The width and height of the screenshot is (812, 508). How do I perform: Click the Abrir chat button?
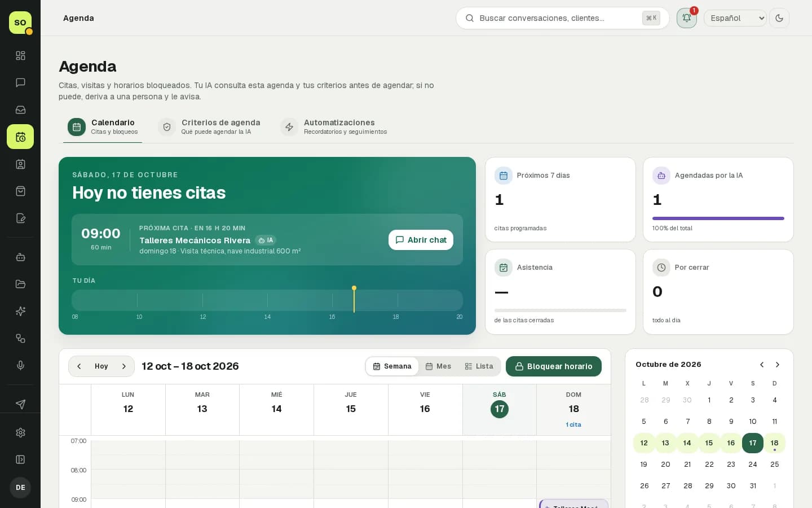click(x=421, y=240)
